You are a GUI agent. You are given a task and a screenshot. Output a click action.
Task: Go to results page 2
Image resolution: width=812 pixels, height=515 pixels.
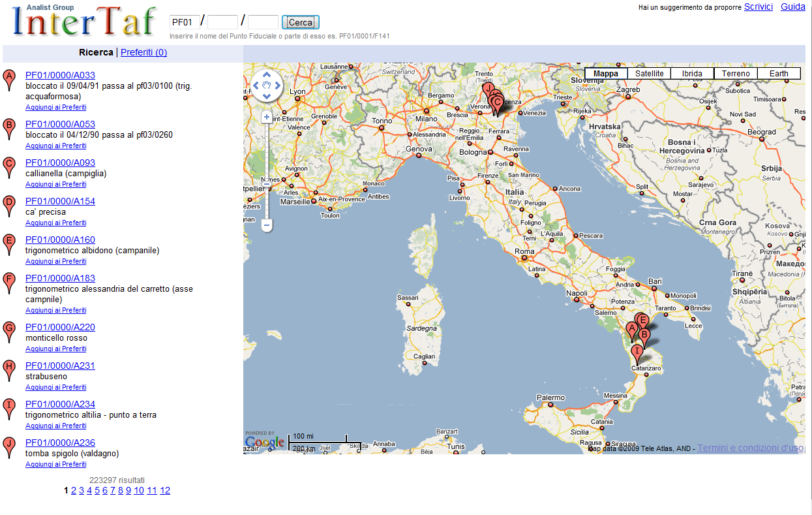pyautogui.click(x=74, y=490)
